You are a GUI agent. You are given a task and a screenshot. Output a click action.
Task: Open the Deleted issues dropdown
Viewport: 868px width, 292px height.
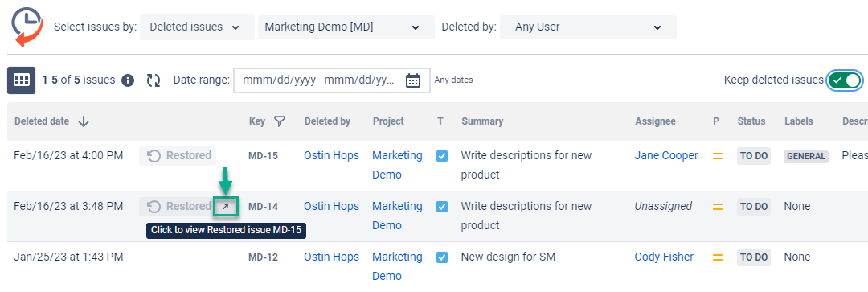(197, 27)
